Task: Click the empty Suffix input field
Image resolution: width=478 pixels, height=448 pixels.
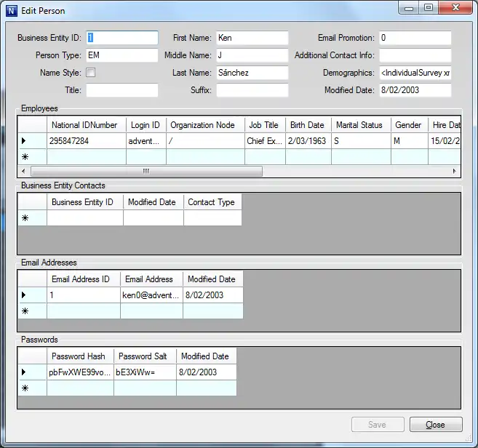Action: (x=252, y=90)
